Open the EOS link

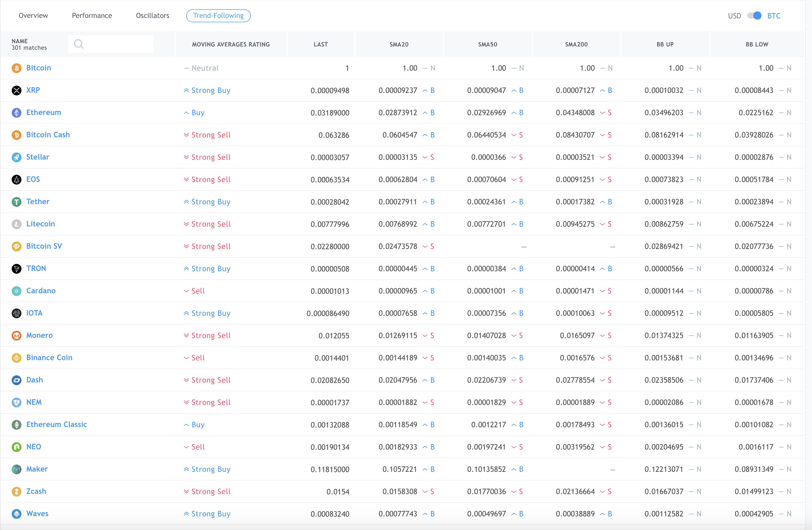tap(33, 179)
